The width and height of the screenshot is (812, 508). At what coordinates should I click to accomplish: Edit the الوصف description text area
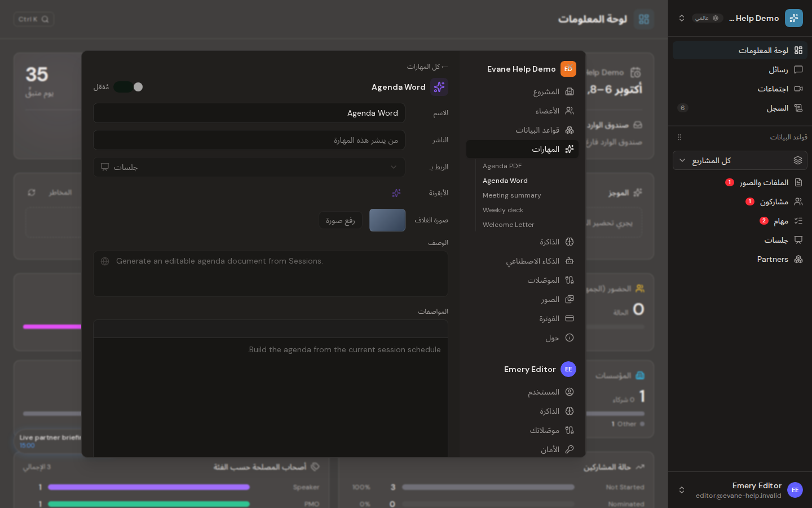point(271,274)
